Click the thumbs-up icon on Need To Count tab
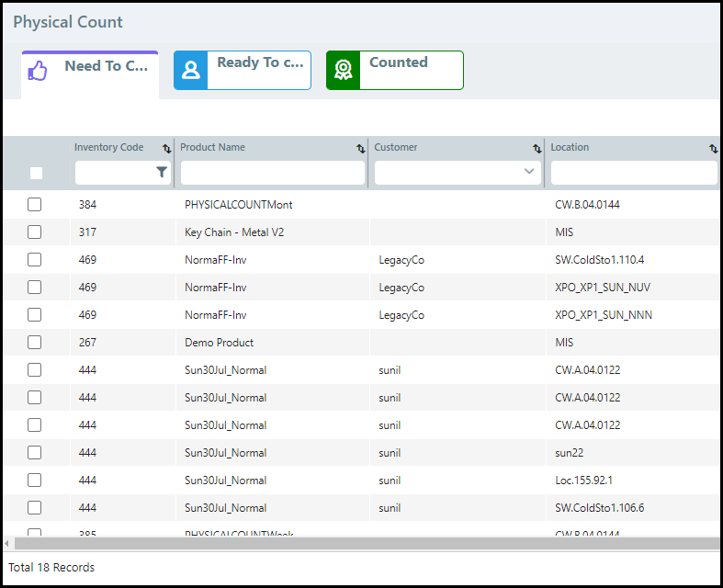Screen dimensions: 723x588 (x=37, y=71)
